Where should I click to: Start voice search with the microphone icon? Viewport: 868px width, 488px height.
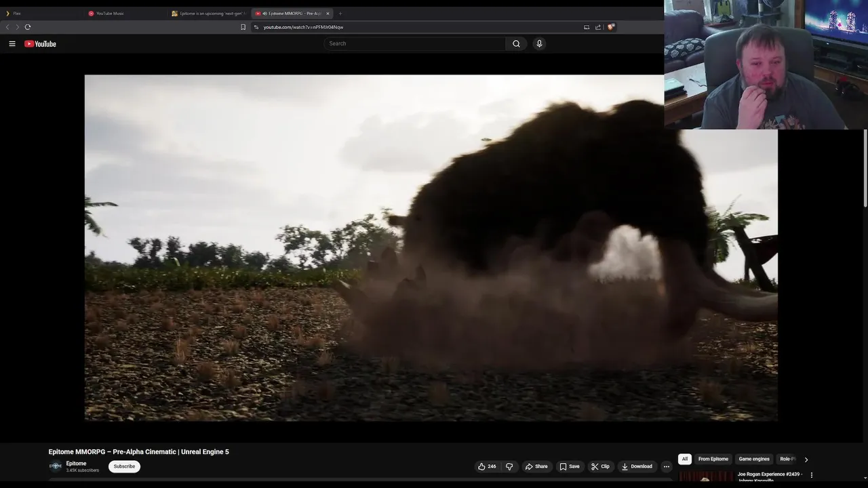(x=539, y=43)
